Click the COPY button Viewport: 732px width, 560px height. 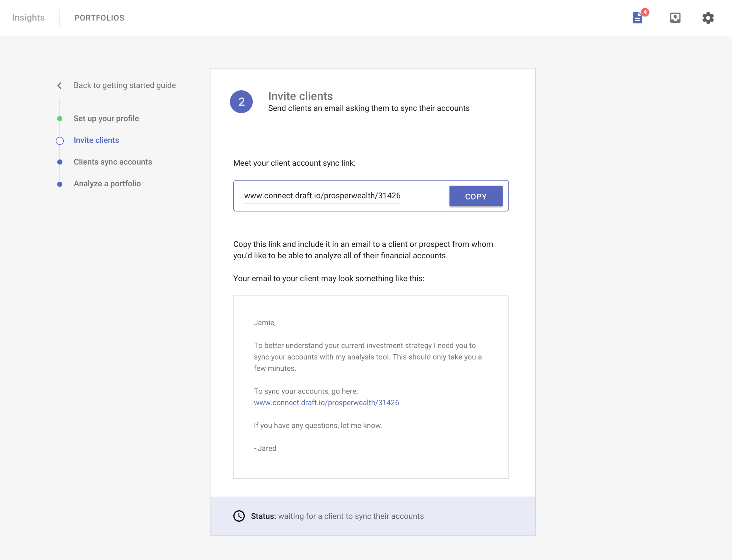coord(476,196)
